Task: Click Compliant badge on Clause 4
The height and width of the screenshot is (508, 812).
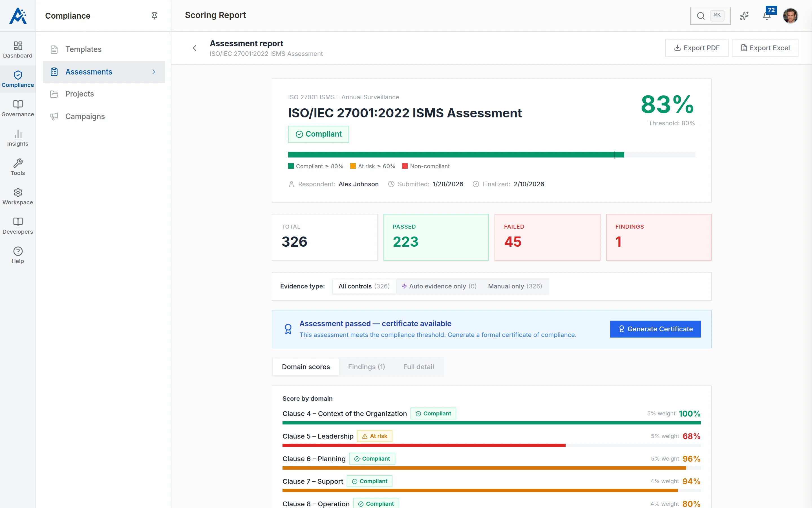Action: pyautogui.click(x=433, y=413)
